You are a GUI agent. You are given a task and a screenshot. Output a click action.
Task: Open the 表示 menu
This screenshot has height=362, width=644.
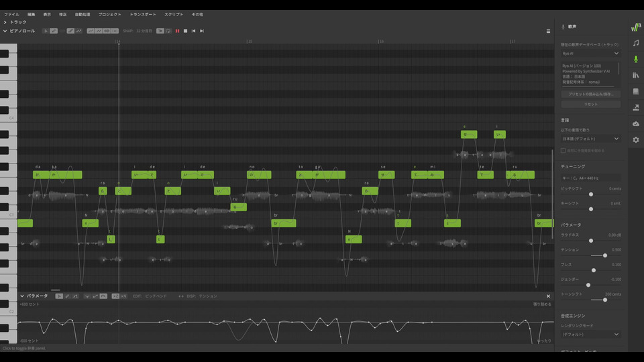point(47,14)
